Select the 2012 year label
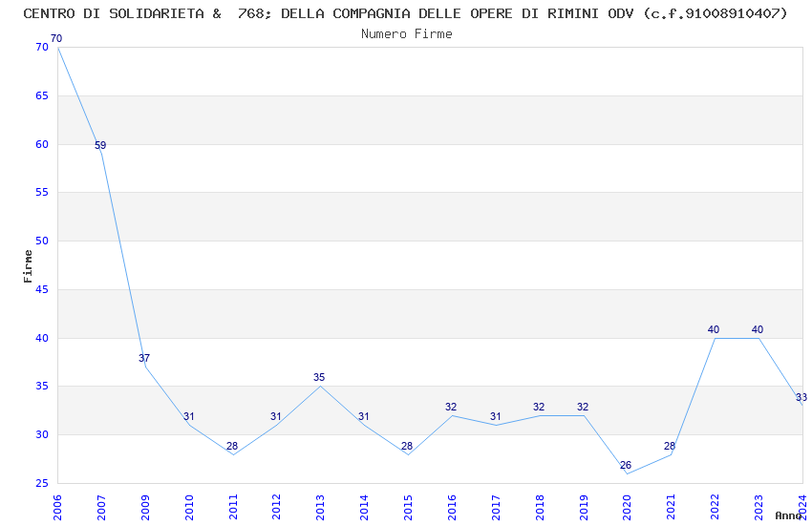This screenshot has width=812, height=525. (x=276, y=508)
